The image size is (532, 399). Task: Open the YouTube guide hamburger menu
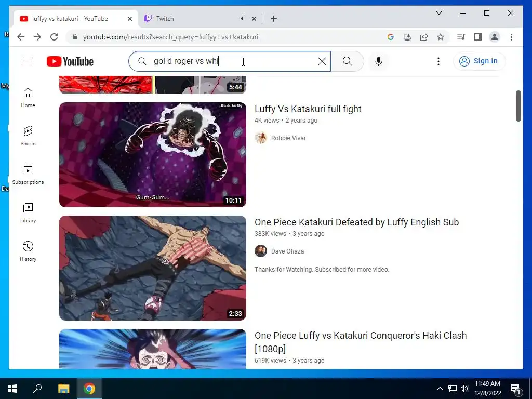pos(28,61)
